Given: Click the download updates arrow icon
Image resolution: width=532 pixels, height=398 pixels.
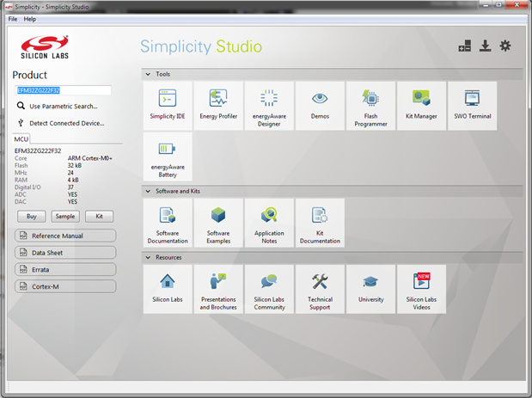Looking at the screenshot, I should (486, 46).
